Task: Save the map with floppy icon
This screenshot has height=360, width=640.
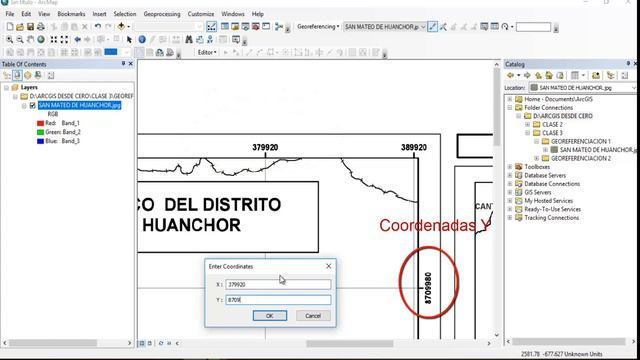Action: (30, 27)
